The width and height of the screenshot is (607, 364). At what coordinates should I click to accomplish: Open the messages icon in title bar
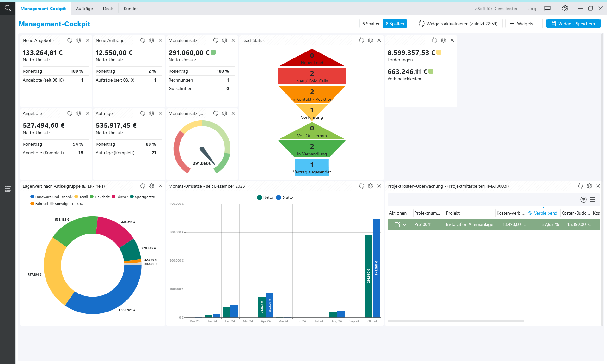pos(548,9)
